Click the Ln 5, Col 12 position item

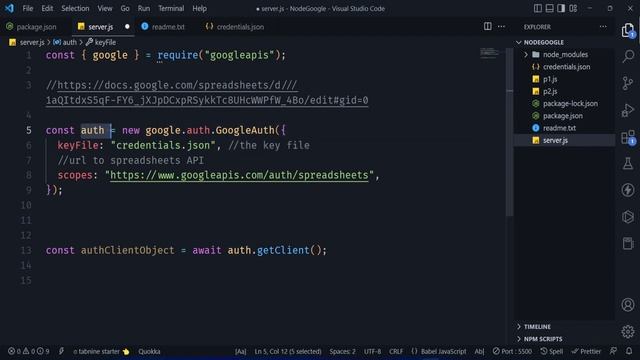coord(288,351)
